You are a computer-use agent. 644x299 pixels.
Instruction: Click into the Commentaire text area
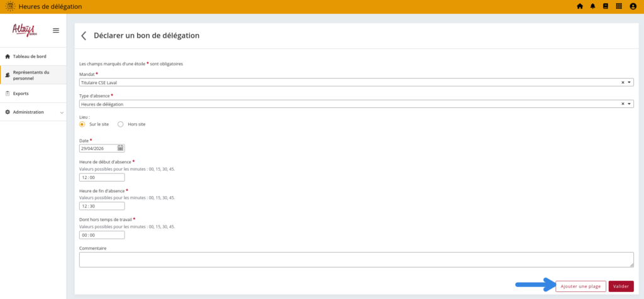356,259
